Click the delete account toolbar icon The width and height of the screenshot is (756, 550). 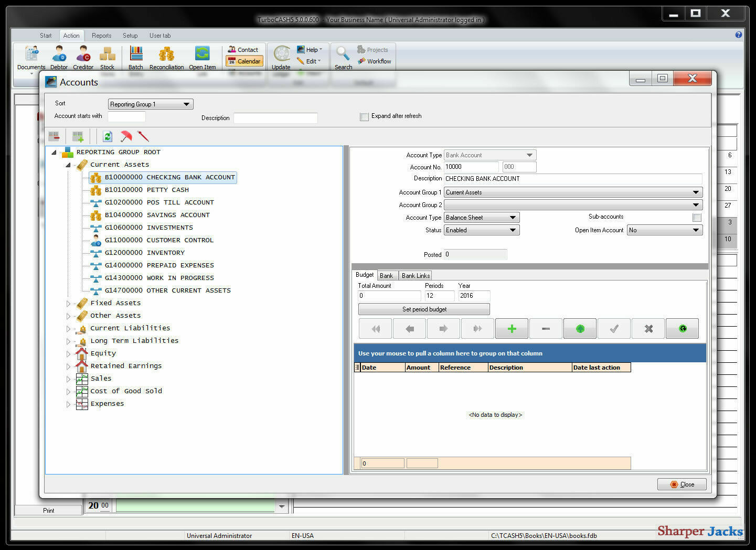[54, 136]
